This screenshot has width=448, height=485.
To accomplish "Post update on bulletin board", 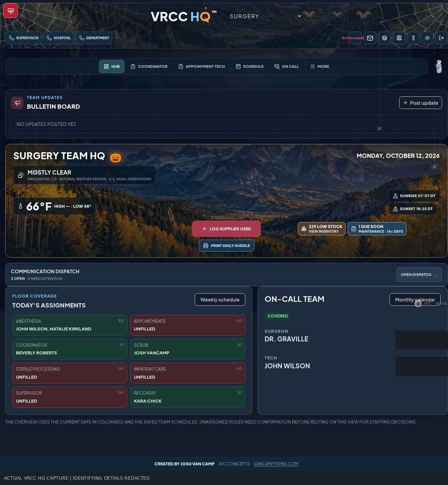I will click(420, 103).
